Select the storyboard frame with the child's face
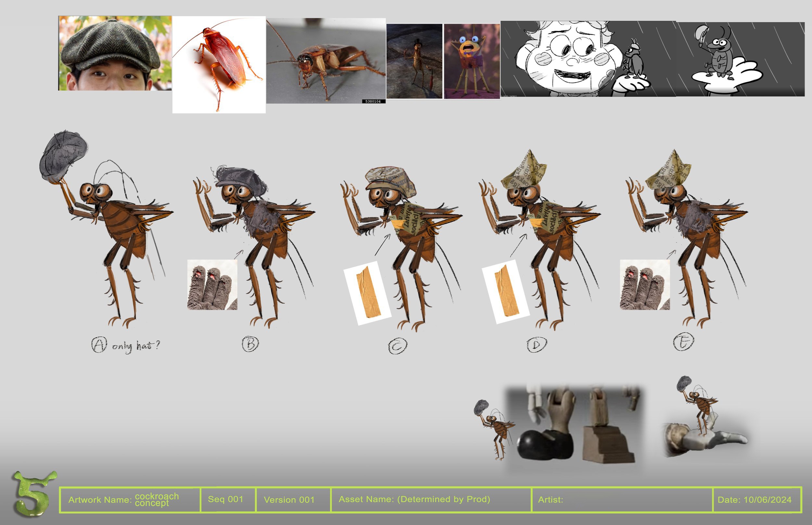The width and height of the screenshot is (812, 525). pos(588,59)
